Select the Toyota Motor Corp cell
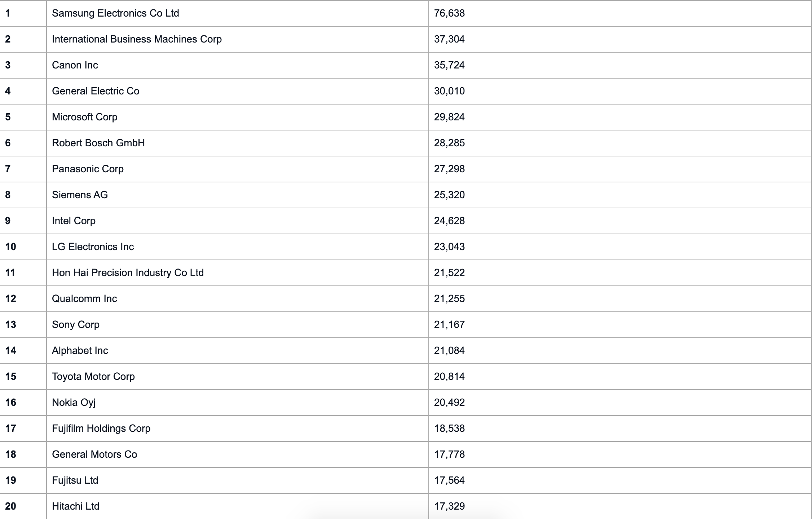The height and width of the screenshot is (519, 812). point(93,377)
